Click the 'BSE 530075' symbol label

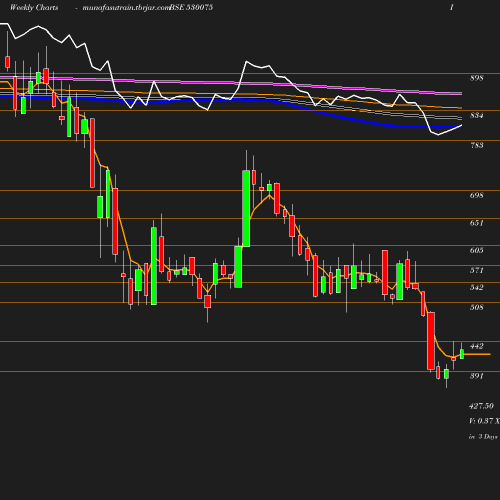191,7
